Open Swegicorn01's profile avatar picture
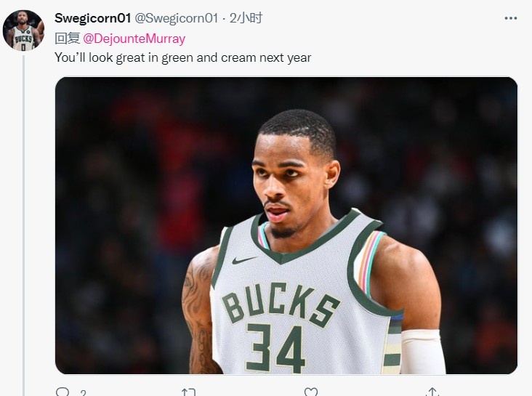Viewport: 532px width, 396px height. point(23,31)
